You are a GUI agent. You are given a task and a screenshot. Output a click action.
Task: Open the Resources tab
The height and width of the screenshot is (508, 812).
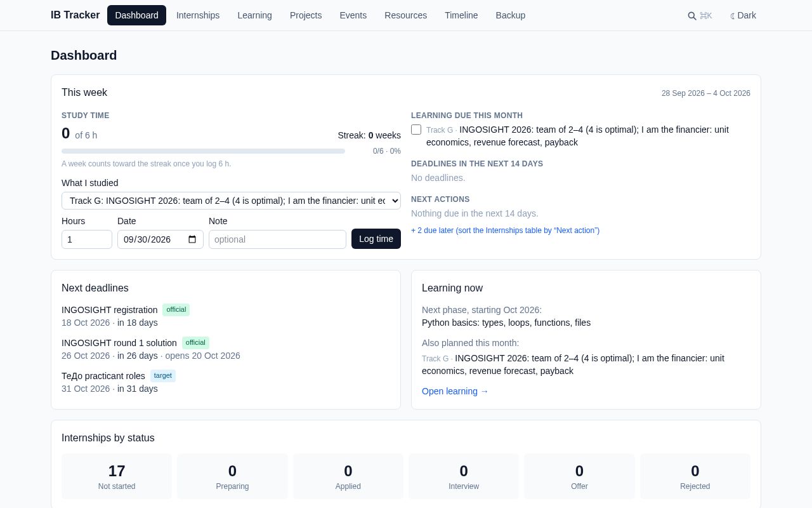pyautogui.click(x=405, y=15)
